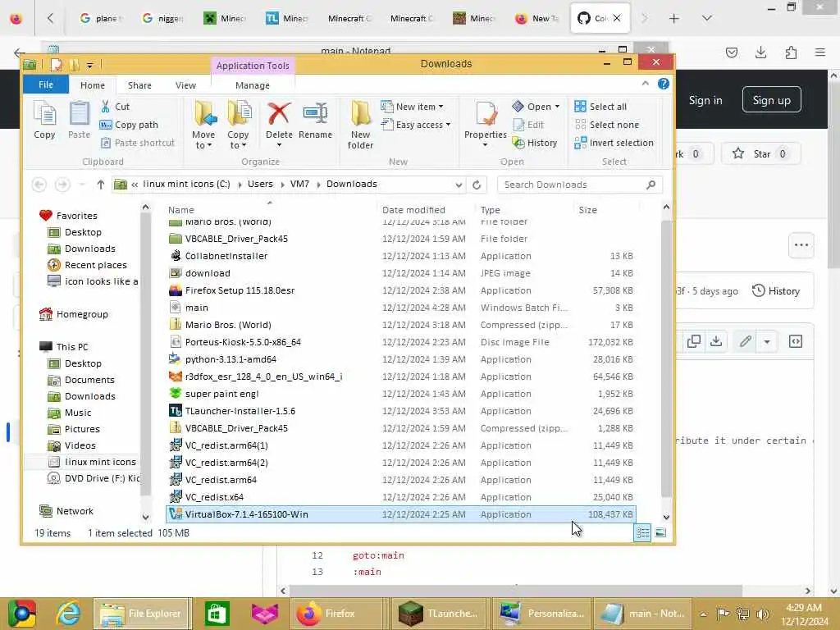Click the Star icon on the GitHub page
Screen dimensions: 840x630
click(738, 153)
